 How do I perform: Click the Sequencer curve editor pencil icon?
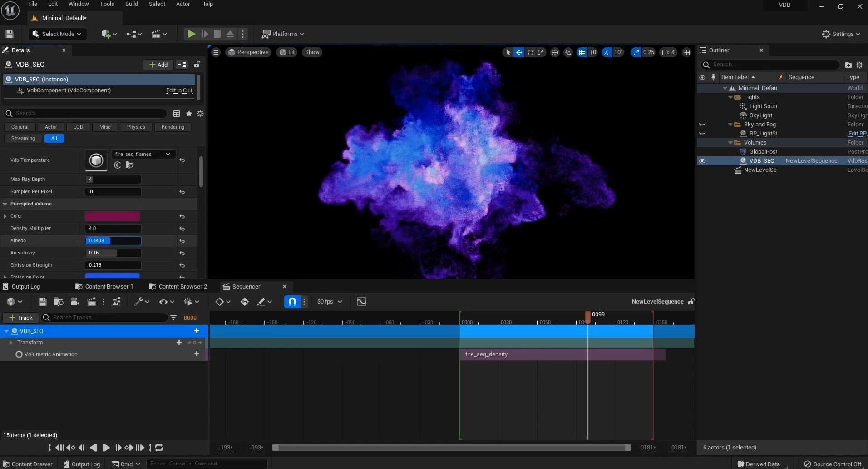coord(262,302)
